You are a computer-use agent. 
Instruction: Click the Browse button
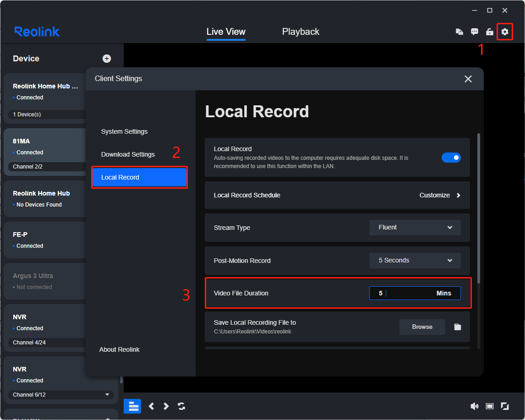point(422,327)
